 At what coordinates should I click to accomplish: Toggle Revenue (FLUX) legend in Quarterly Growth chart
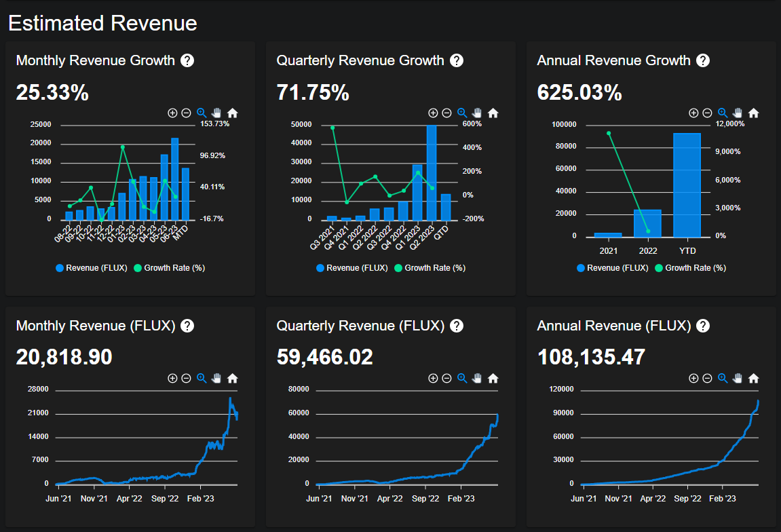click(x=352, y=268)
